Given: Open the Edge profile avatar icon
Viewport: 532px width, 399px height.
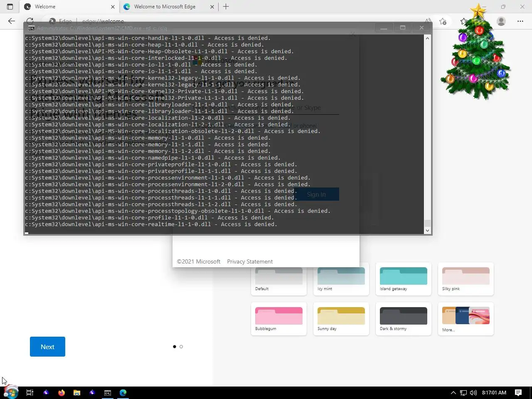Looking at the screenshot, I should click(501, 21).
